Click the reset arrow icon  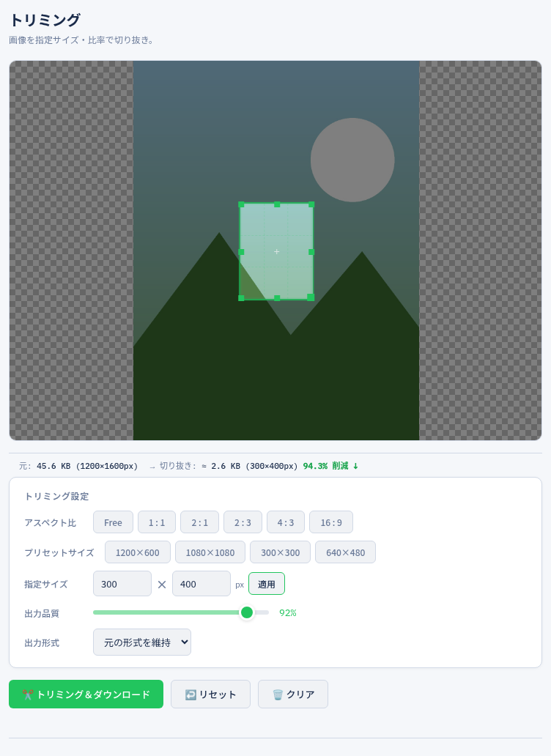191,694
